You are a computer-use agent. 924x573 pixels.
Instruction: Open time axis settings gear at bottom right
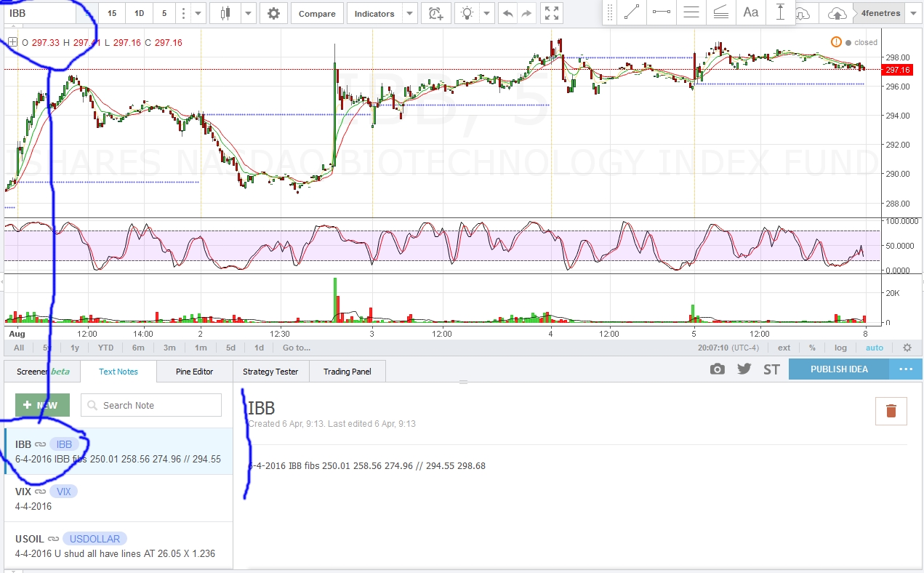pyautogui.click(x=907, y=348)
